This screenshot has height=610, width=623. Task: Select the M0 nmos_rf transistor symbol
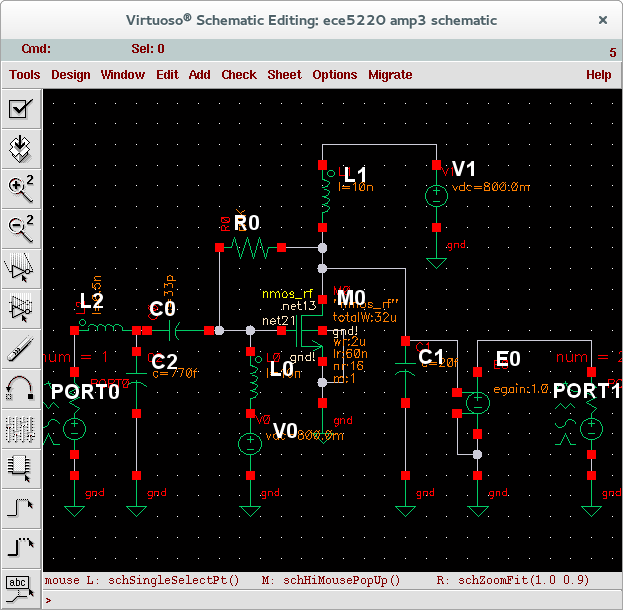(x=310, y=331)
